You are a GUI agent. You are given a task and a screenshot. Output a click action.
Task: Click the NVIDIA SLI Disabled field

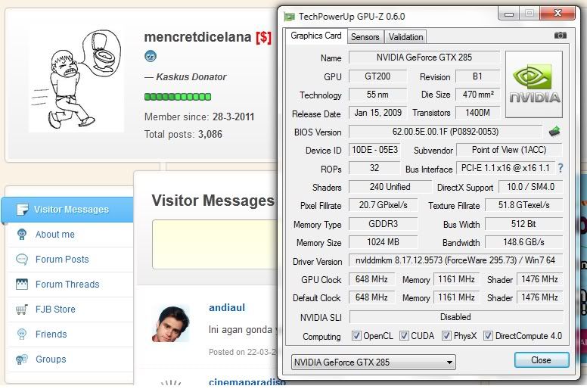click(455, 317)
